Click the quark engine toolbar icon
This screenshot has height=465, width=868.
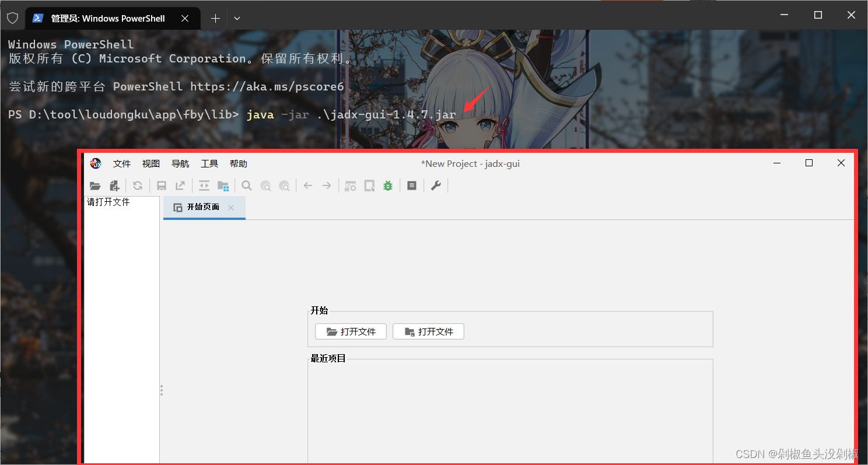(369, 186)
